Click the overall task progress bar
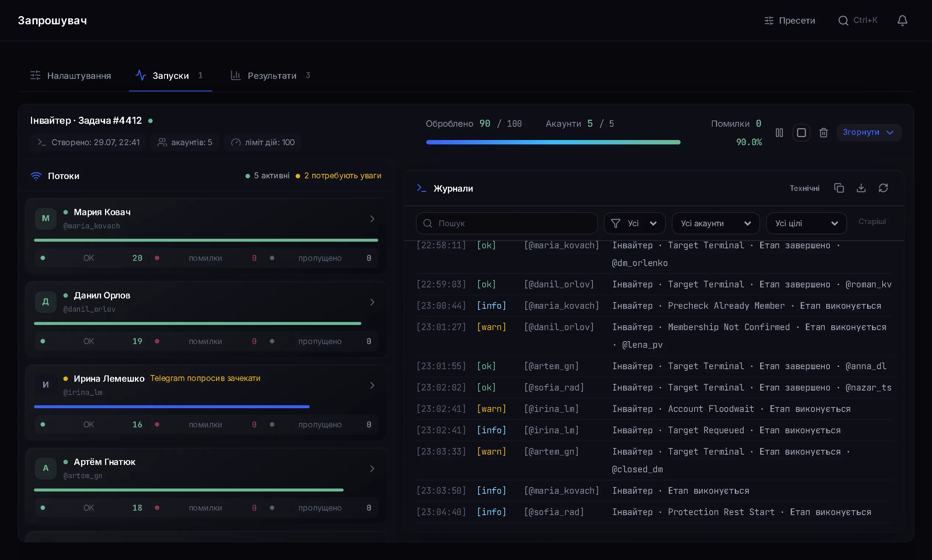Image resolution: width=932 pixels, height=560 pixels. coord(553,142)
